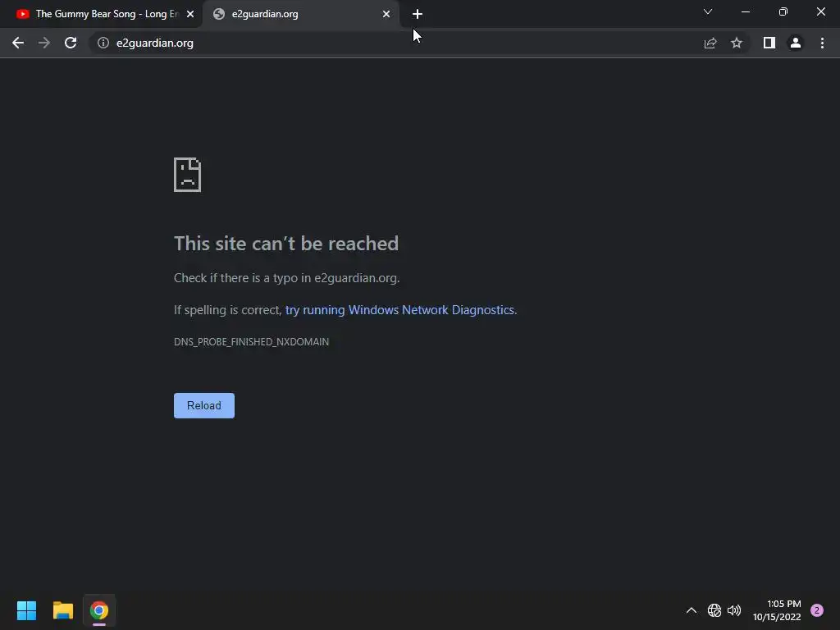Viewport: 840px width, 630px height.
Task: Open clock showing 1:05 PM 10/15/2022
Action: coord(777,610)
